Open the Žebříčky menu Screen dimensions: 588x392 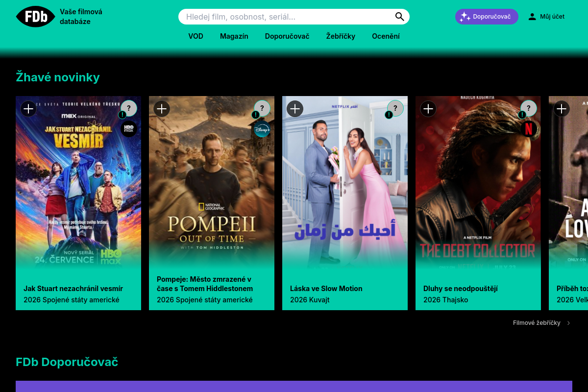tap(341, 36)
